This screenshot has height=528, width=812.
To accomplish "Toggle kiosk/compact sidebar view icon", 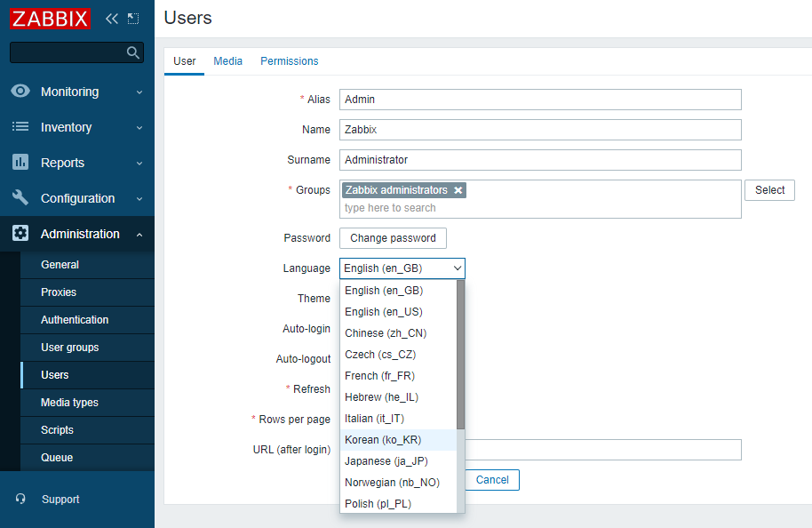I will tap(133, 19).
